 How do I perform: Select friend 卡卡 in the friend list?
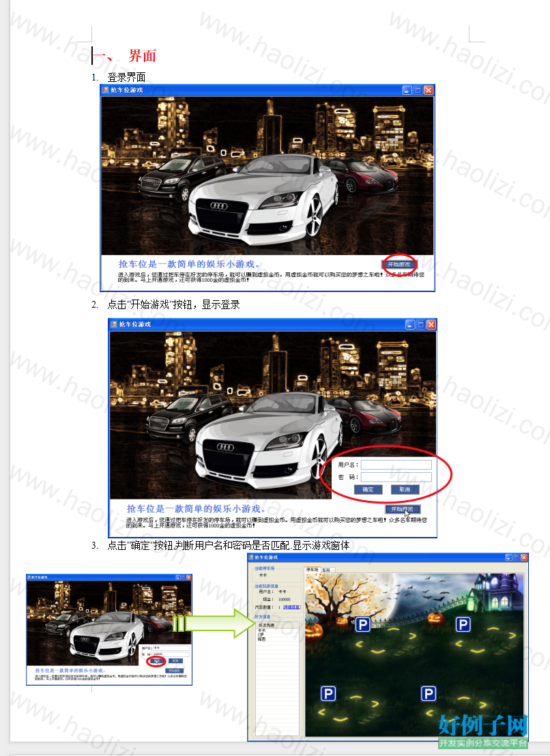(262, 630)
